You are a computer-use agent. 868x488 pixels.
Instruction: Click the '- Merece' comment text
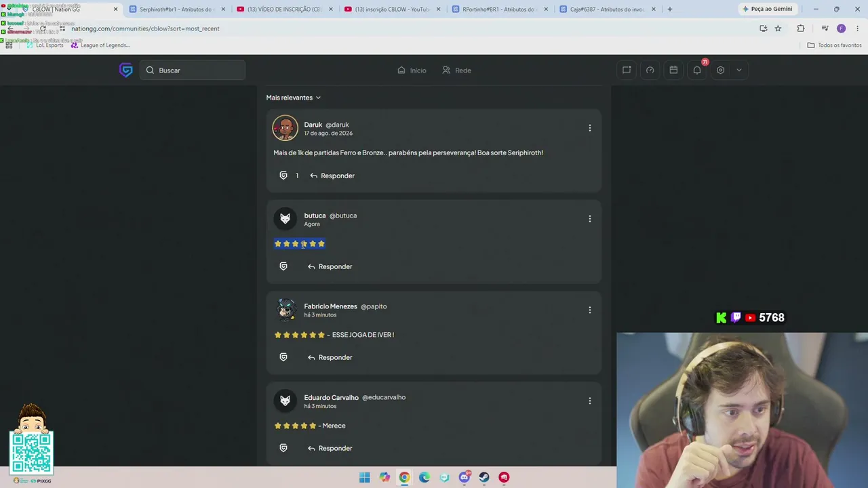[332, 426]
